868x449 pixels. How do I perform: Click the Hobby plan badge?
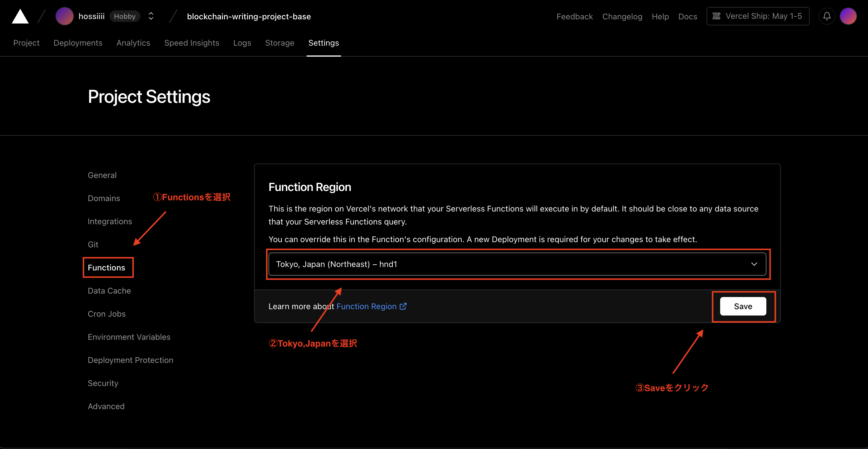125,16
